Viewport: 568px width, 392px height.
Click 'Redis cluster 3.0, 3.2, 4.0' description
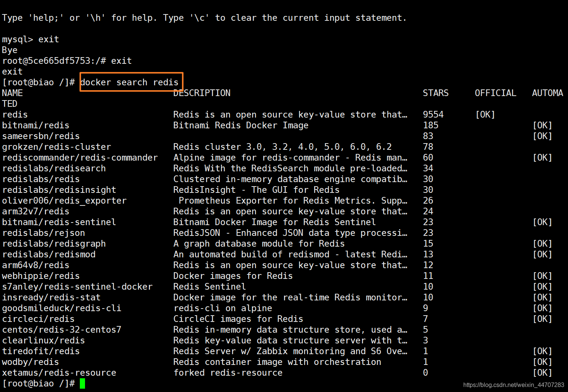[x=282, y=147]
